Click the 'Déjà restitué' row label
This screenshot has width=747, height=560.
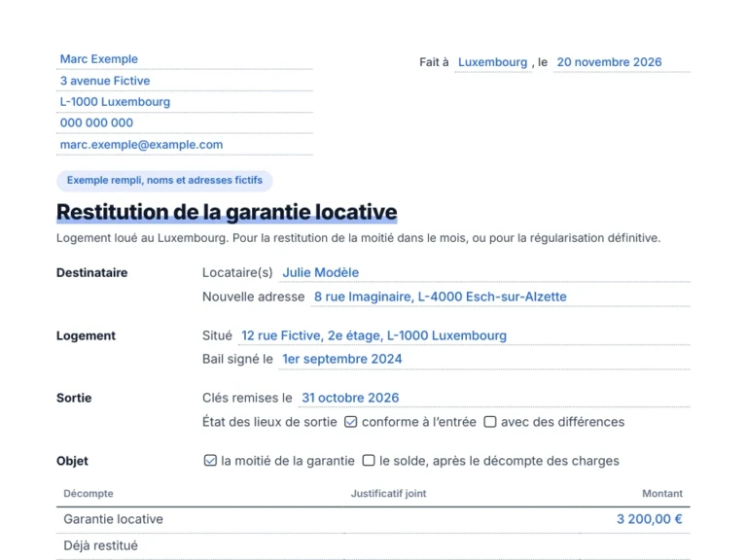(x=100, y=545)
